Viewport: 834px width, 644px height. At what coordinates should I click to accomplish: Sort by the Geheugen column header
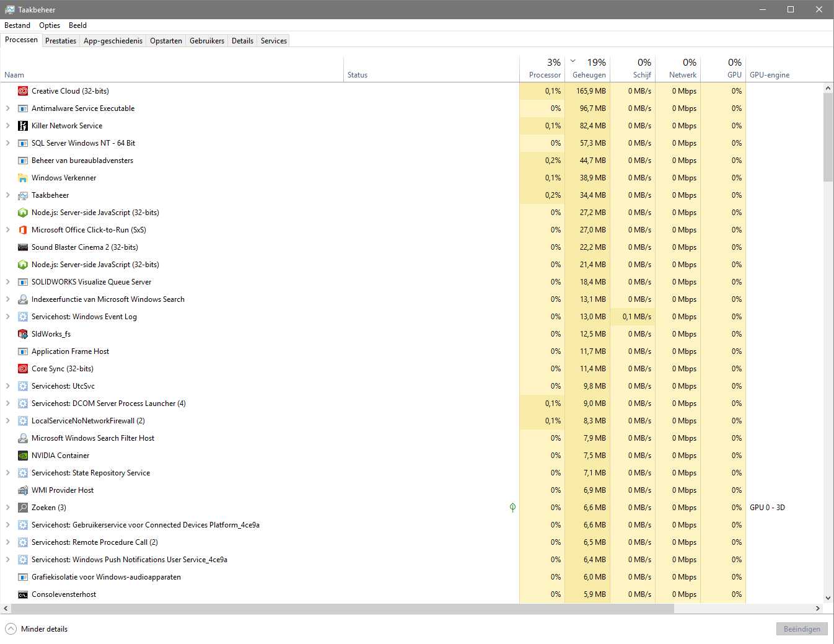(x=587, y=69)
